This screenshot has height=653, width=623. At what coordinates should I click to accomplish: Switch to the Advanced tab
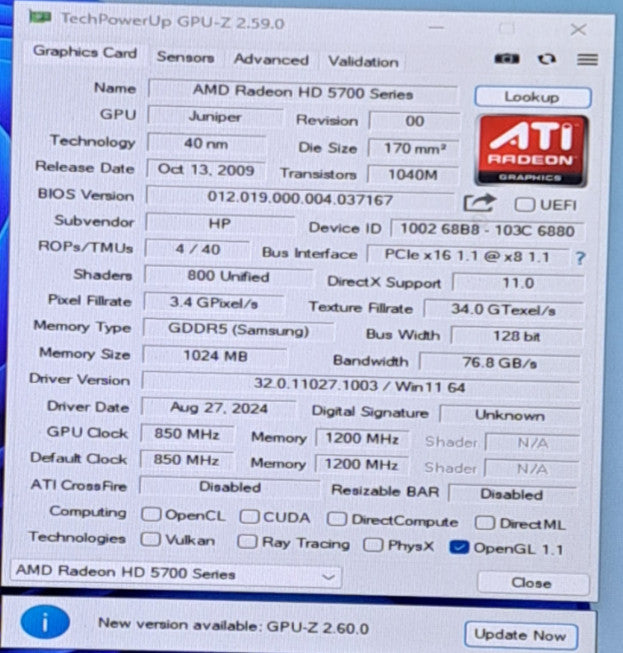tap(271, 60)
